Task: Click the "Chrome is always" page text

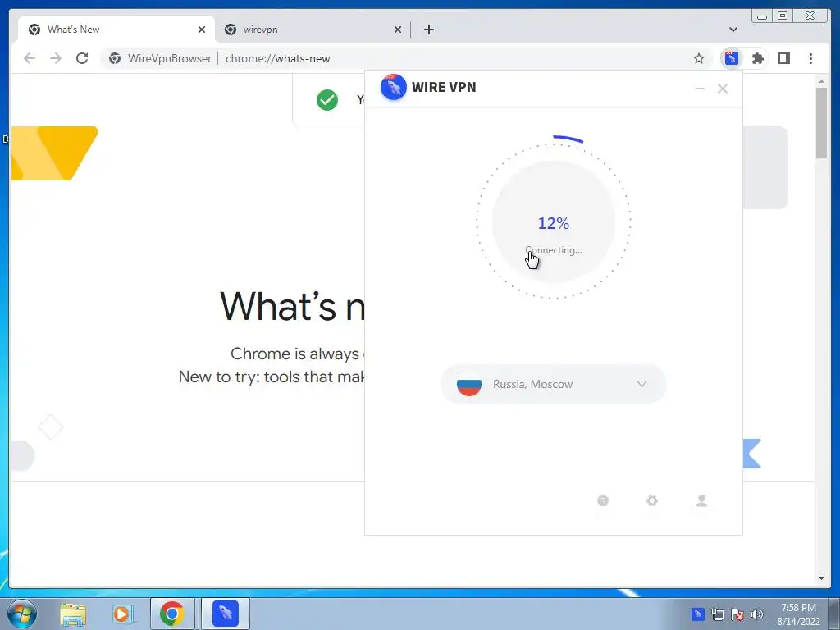Action: click(x=294, y=354)
